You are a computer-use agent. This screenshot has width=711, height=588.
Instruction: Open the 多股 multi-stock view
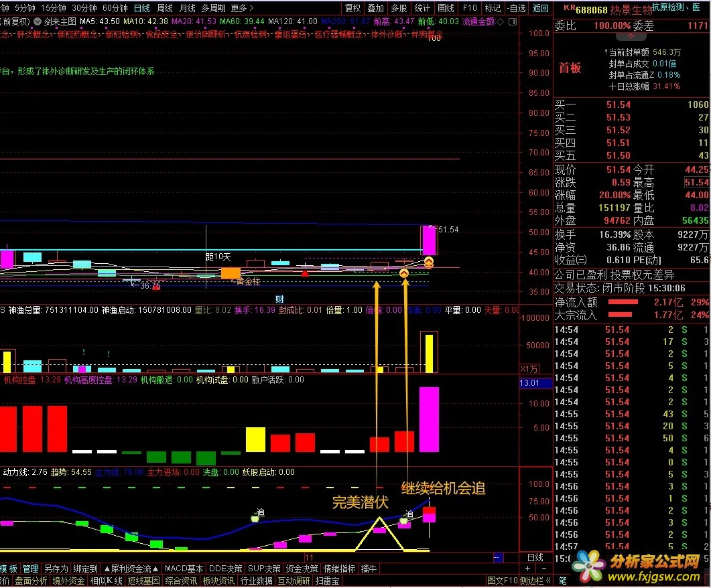[x=399, y=8]
